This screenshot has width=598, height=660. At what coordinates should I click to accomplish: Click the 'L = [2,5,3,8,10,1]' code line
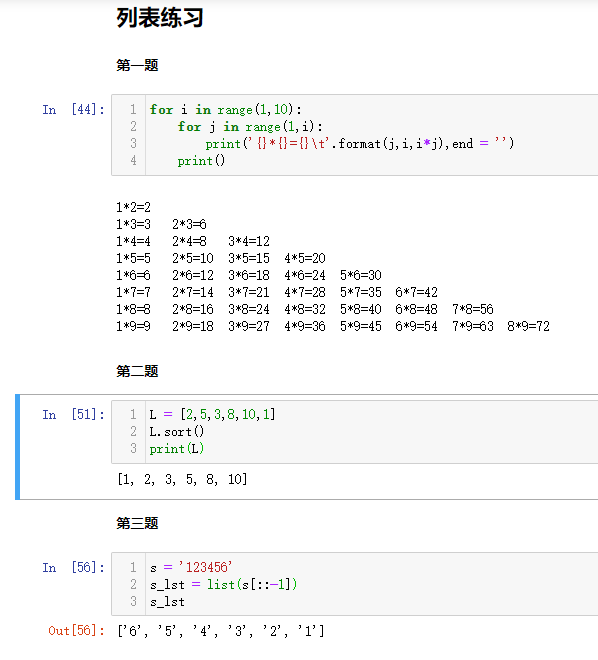click(213, 415)
